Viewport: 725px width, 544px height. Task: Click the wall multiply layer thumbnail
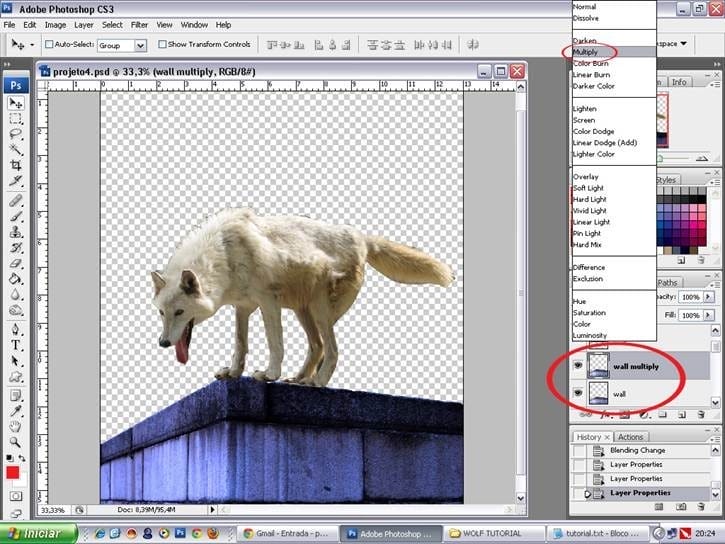point(598,366)
